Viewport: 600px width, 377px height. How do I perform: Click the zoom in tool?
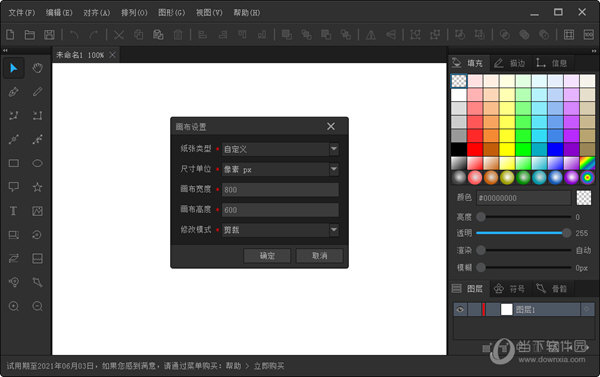14,306
